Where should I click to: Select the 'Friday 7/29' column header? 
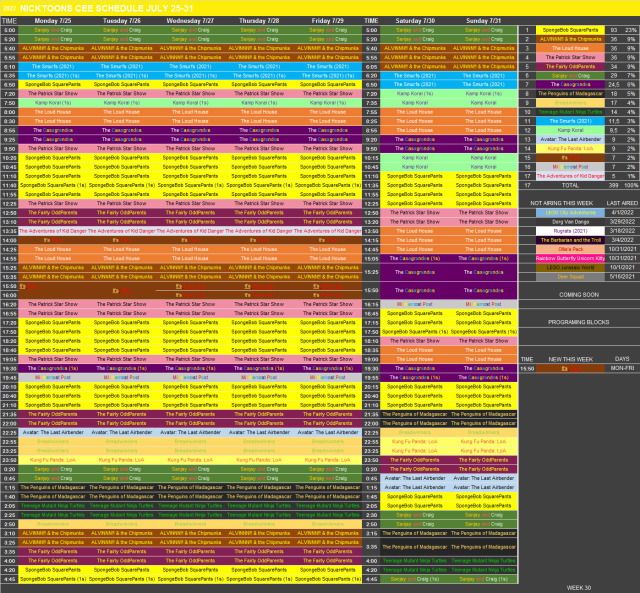pos(327,21)
